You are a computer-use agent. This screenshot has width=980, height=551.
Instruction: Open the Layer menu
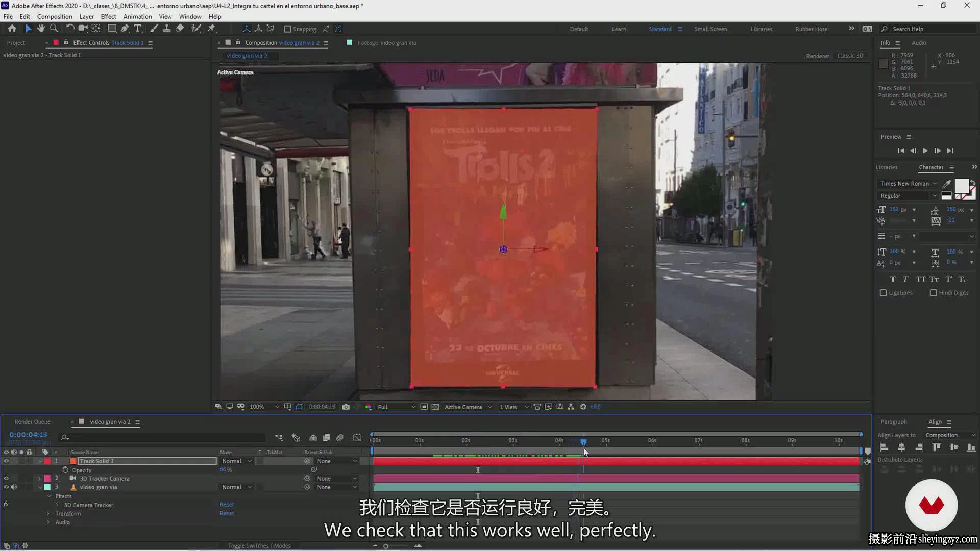pyautogui.click(x=86, y=16)
